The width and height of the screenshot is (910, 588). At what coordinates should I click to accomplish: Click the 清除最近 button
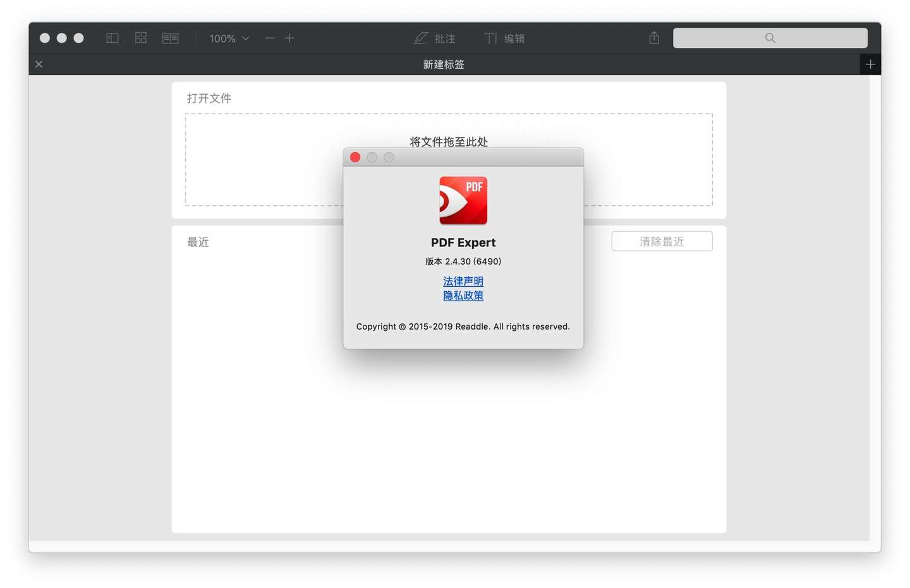(x=662, y=241)
